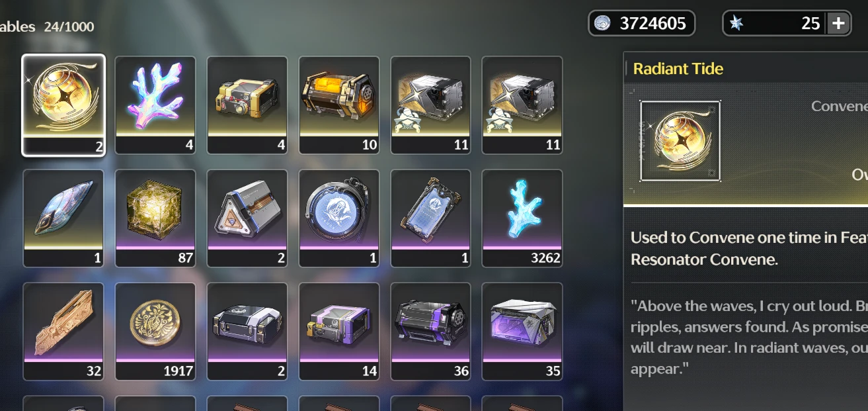Select the round blue medallion item
Image resolution: width=868 pixels, height=411 pixels.
(x=339, y=218)
